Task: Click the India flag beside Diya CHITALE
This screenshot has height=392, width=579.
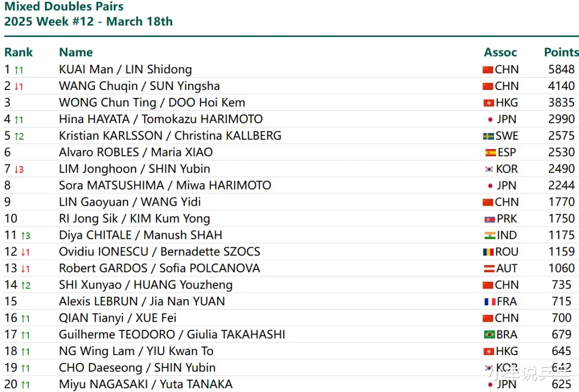Action: tap(490, 235)
